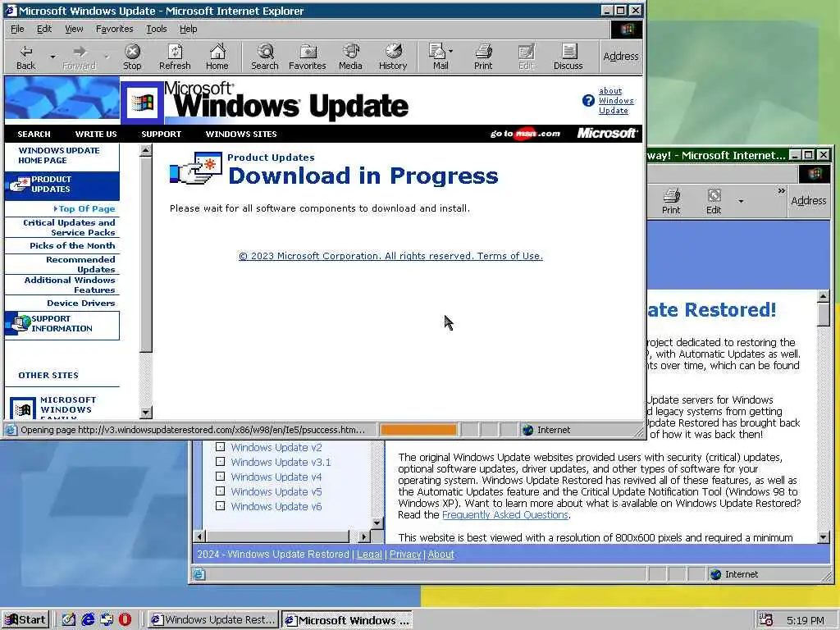Open the Media pane
Viewport: 840px width, 630px height.
pyautogui.click(x=350, y=57)
